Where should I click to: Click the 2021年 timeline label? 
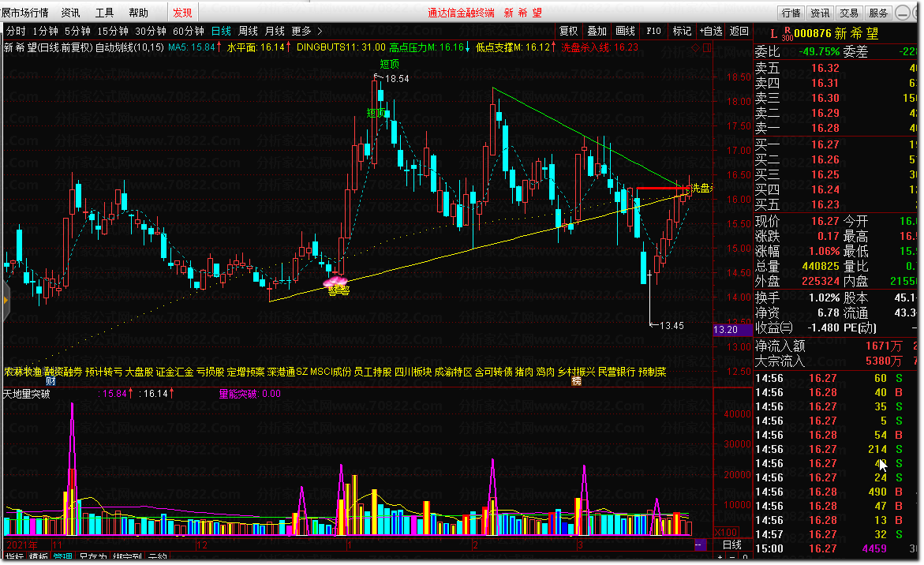[22, 545]
